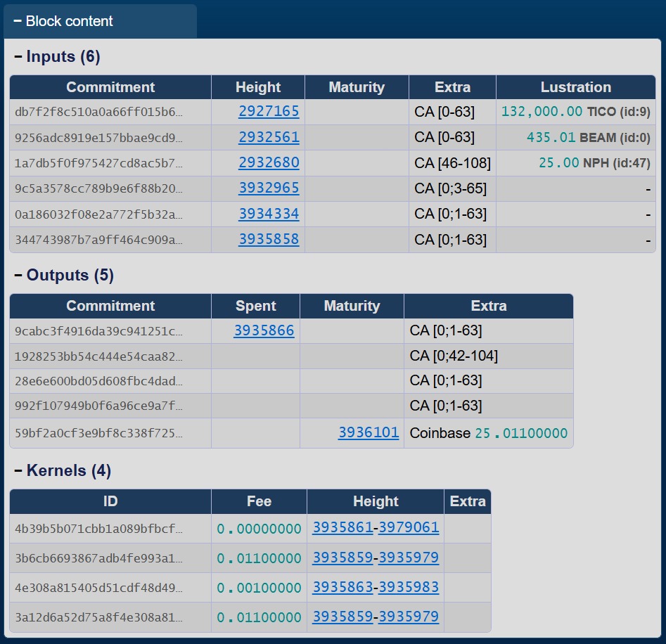Open kernel max height 3979061
This screenshot has width=666, height=644.
click(409, 527)
